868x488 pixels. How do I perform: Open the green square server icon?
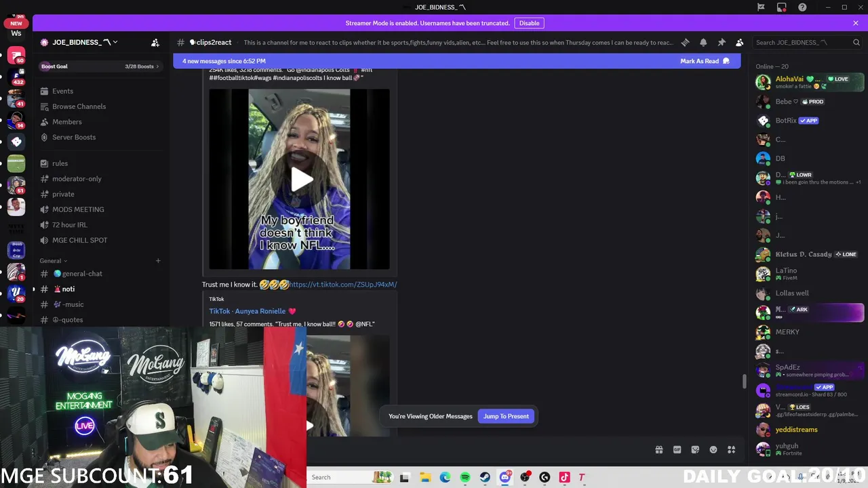(x=16, y=163)
